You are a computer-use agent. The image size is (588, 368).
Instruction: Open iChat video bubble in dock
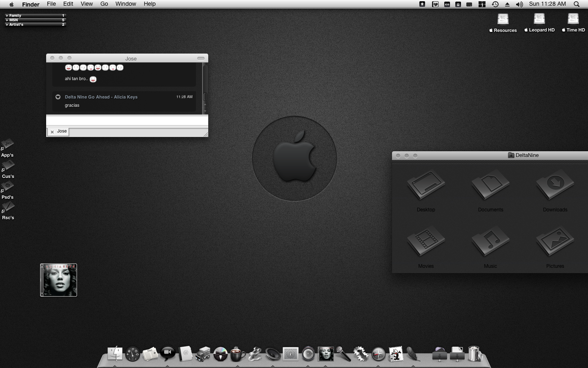coord(167,354)
